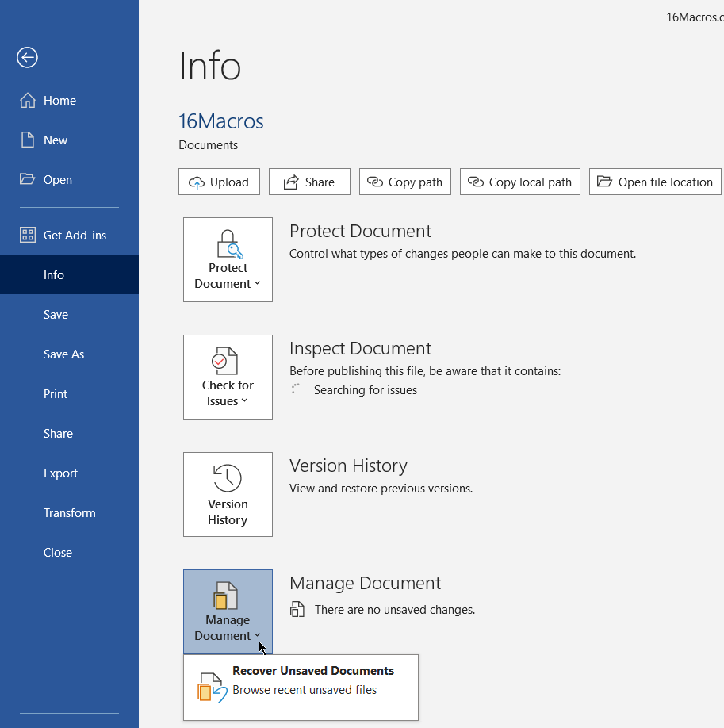
Task: Open New document page
Action: tap(69, 140)
